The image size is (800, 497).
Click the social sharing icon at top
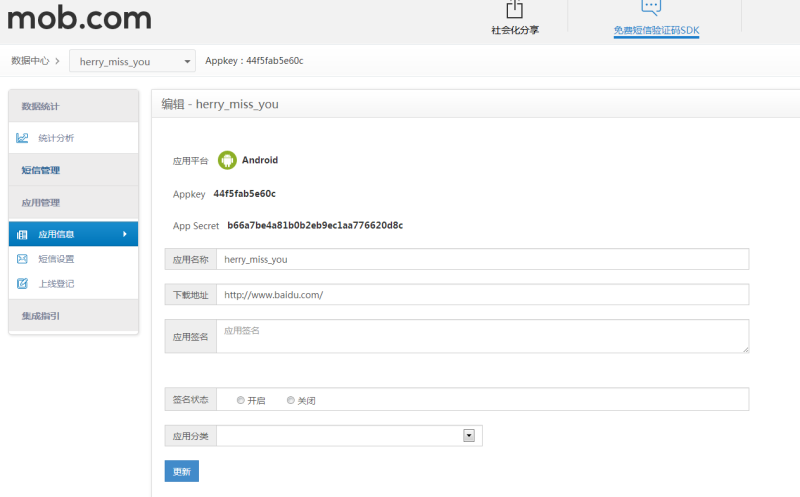(515, 9)
